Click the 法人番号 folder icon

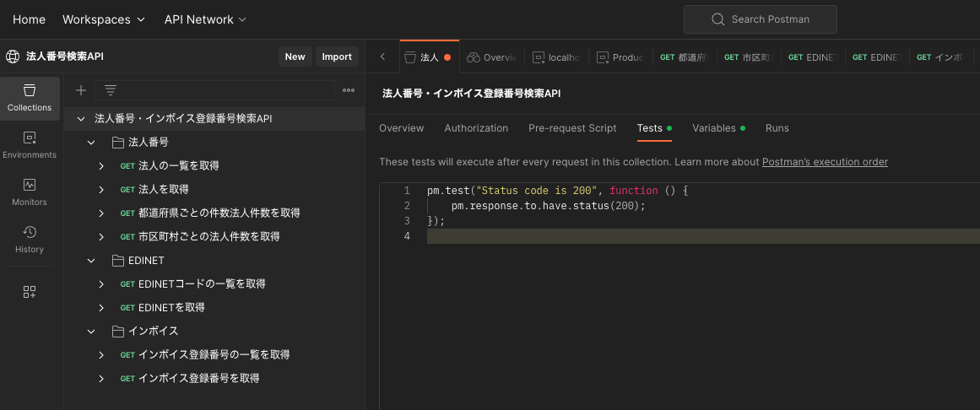click(x=118, y=143)
